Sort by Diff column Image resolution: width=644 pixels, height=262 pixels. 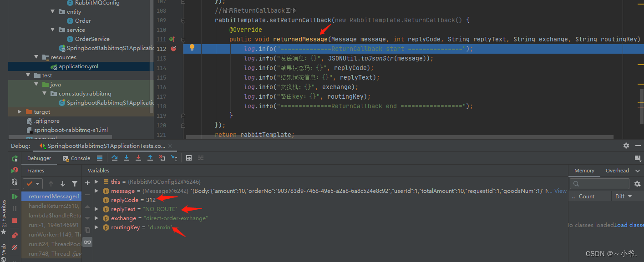624,196
